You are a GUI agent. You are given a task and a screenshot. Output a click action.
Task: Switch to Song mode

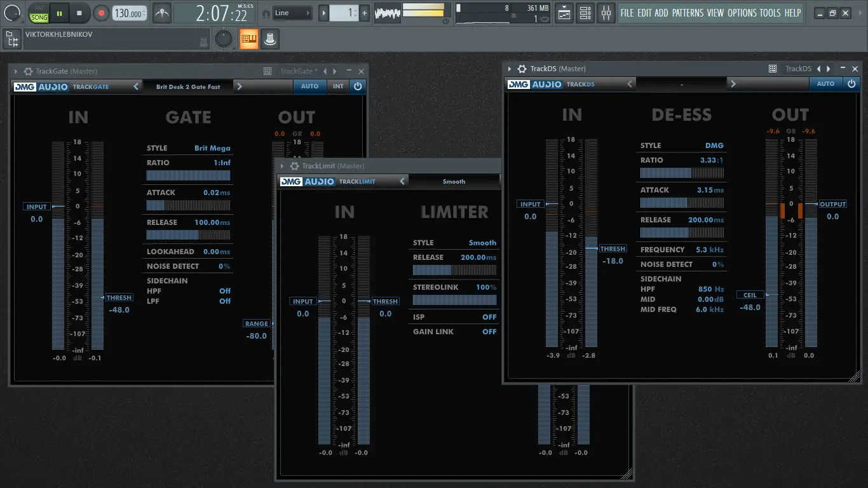pos(39,17)
